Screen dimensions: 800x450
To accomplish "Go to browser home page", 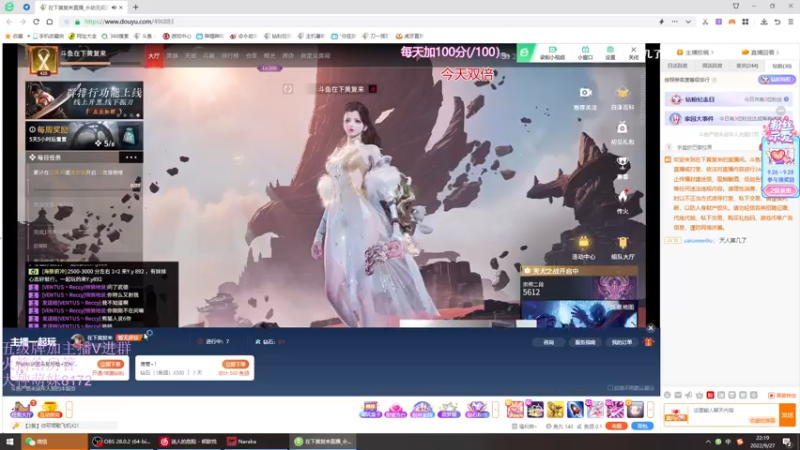I will point(49,22).
